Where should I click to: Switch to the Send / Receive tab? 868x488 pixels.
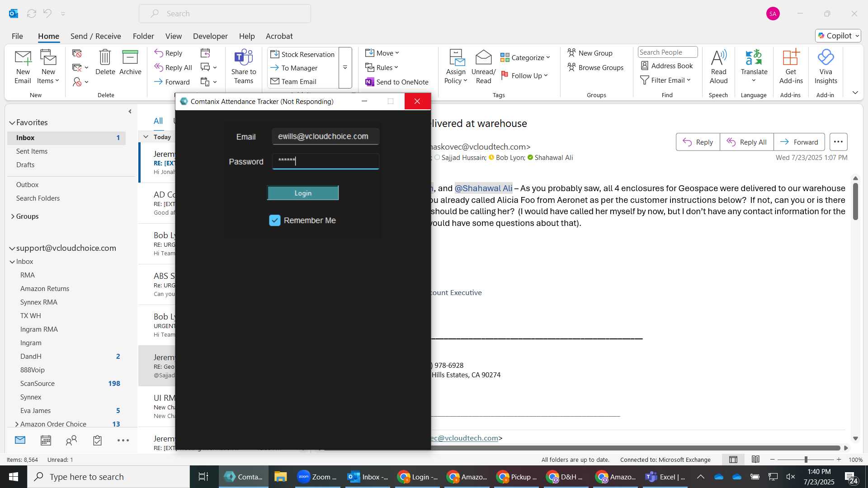(95, 36)
